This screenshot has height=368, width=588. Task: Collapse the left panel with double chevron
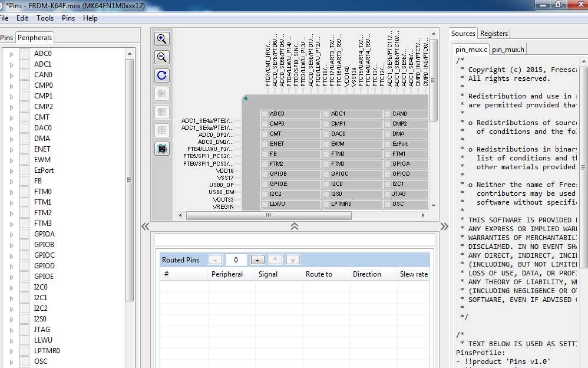coord(145,226)
